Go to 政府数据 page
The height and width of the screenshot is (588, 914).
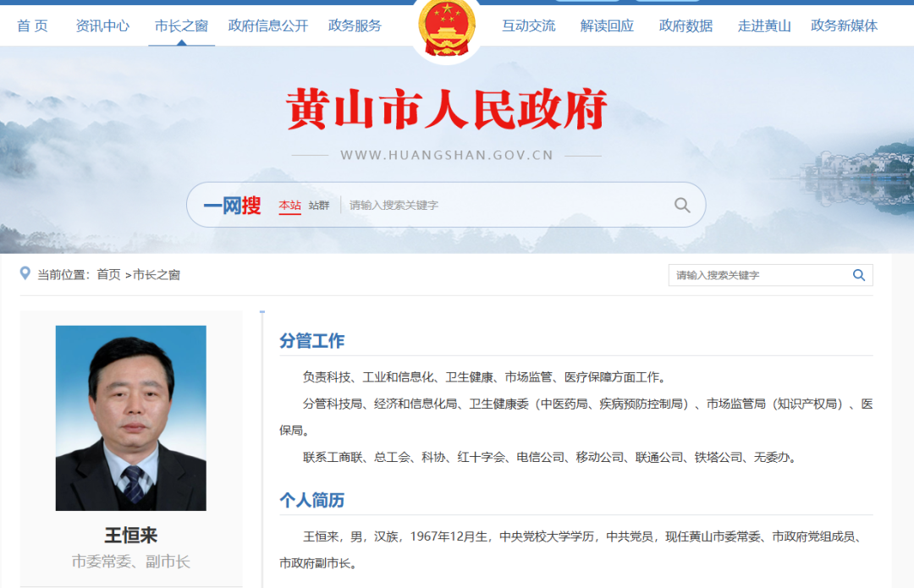(685, 25)
